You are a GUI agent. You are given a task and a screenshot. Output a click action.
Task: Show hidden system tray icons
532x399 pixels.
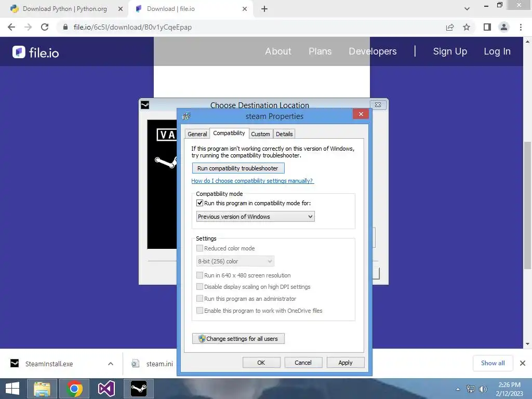tap(458, 389)
